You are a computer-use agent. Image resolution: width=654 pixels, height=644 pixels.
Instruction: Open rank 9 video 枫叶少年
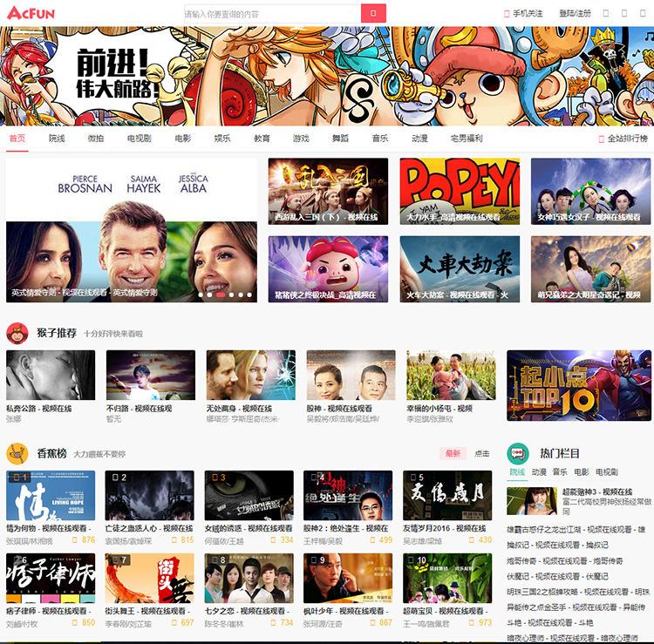(x=348, y=578)
